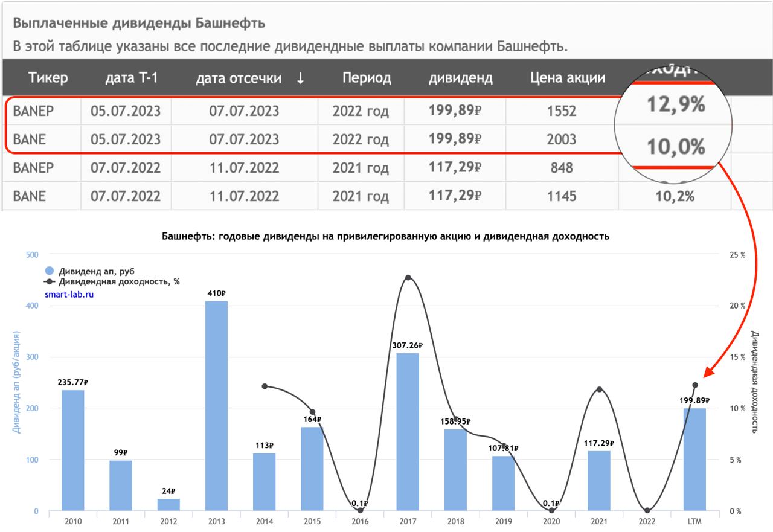Click the дивиденд column header
773x532 pixels.
(460, 79)
